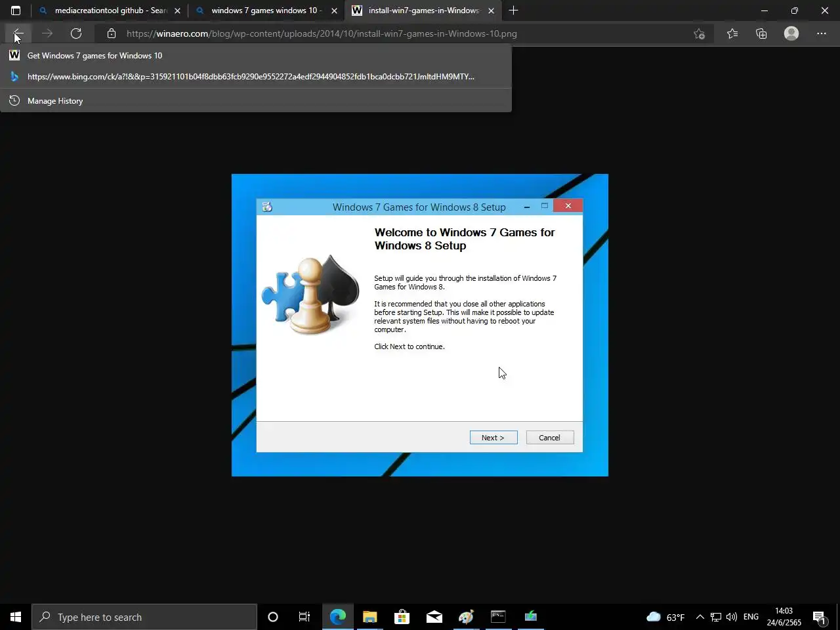Viewport: 840px width, 630px height.
Task: Open the notification center icon
Action: (819, 617)
